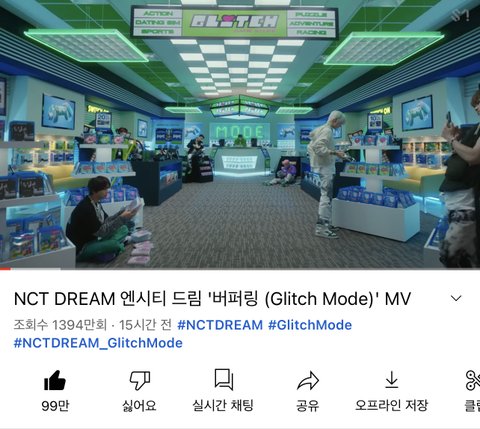Tap the offline download arrow icon
The height and width of the screenshot is (429, 480).
(392, 380)
